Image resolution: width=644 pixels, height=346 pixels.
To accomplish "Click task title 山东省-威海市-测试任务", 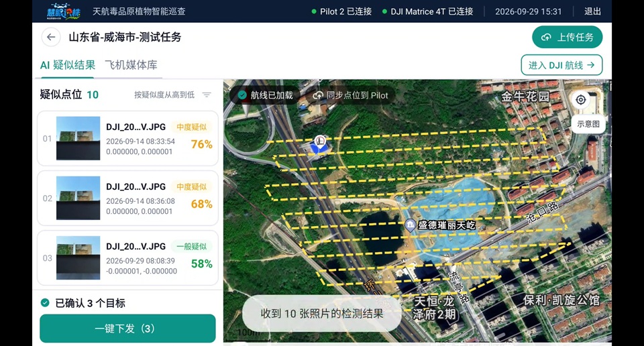I will (x=125, y=37).
